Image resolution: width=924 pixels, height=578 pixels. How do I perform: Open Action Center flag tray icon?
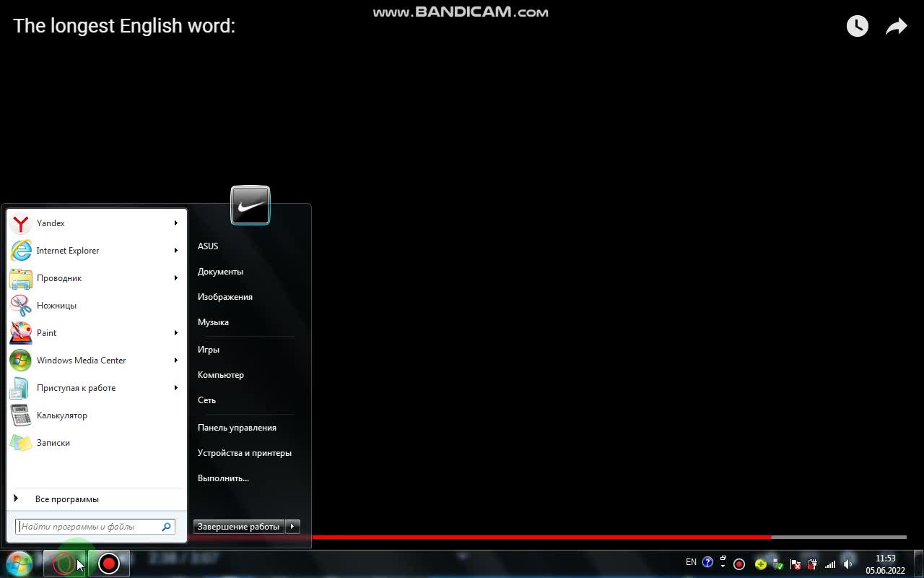[x=795, y=564]
